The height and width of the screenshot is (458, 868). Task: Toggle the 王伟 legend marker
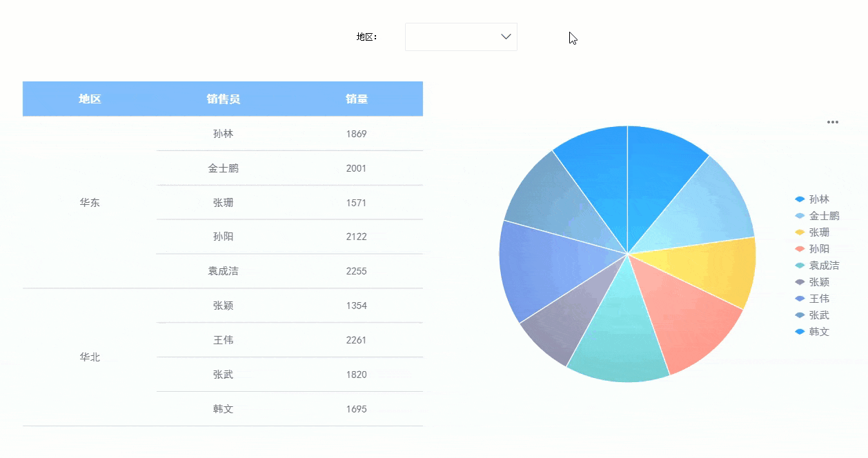[x=800, y=299]
